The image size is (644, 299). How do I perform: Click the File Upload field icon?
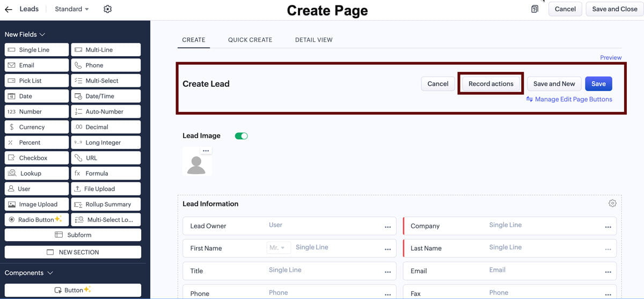tap(77, 189)
